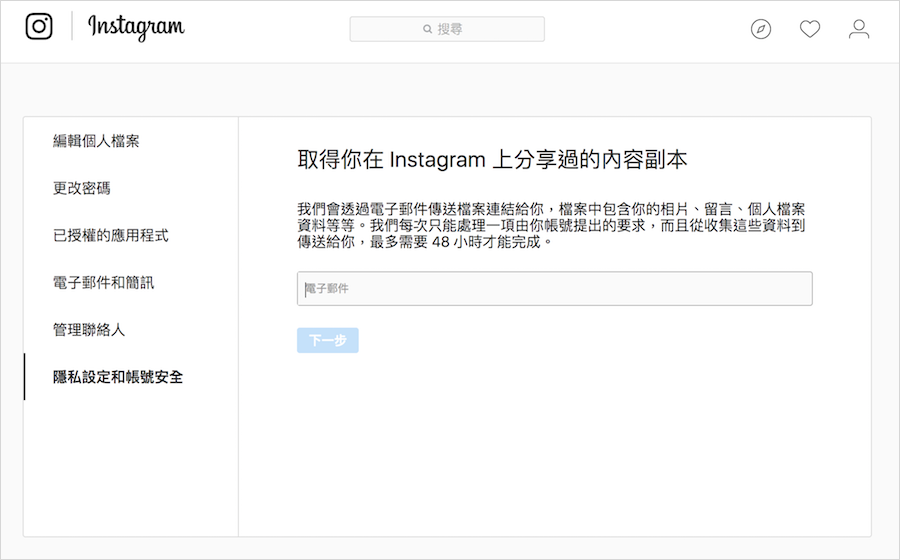Click the 下一步 button
900x560 pixels.
[x=328, y=340]
